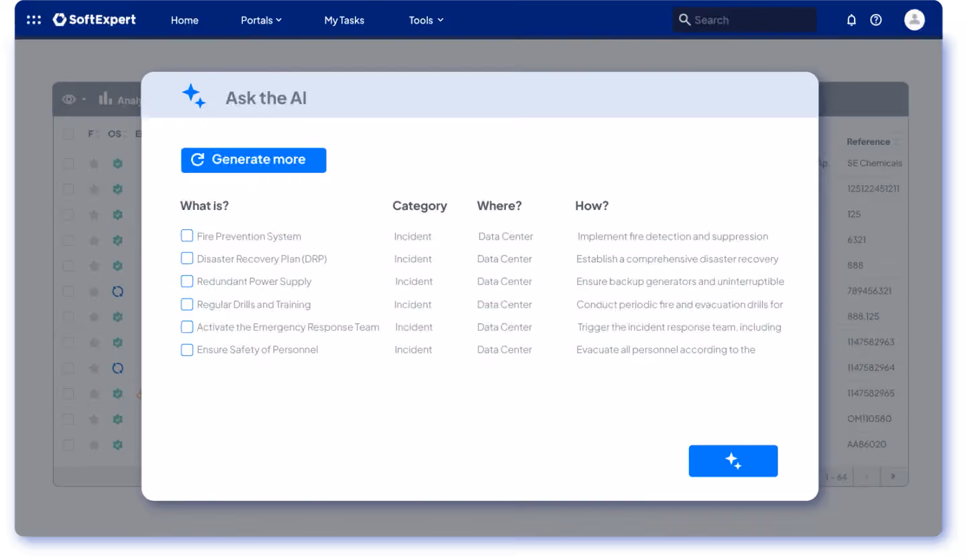Click the blue circular status icon in row 1147582964
Image resolution: width=966 pixels, height=560 pixels.
[118, 368]
